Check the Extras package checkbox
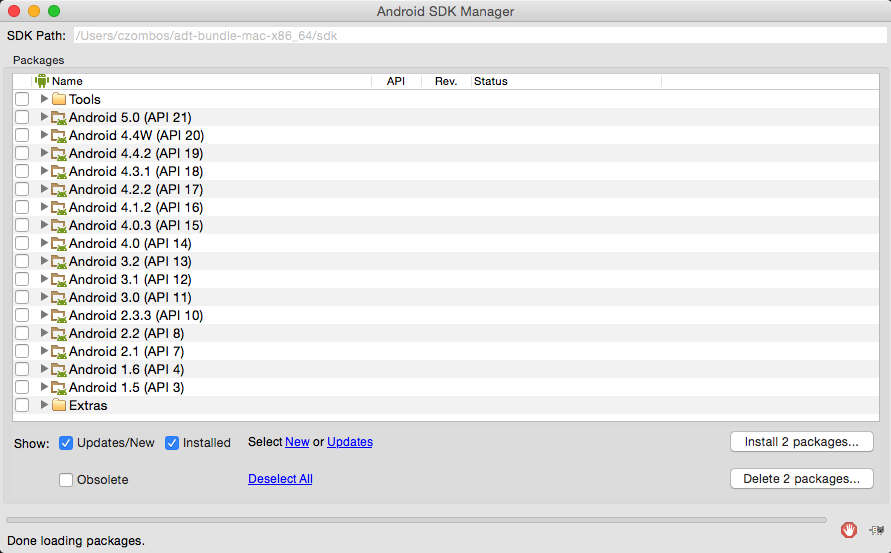The height and width of the screenshot is (553, 891). [22, 405]
